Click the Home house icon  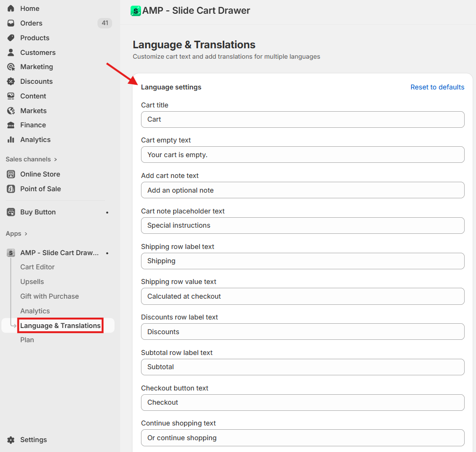(x=11, y=9)
